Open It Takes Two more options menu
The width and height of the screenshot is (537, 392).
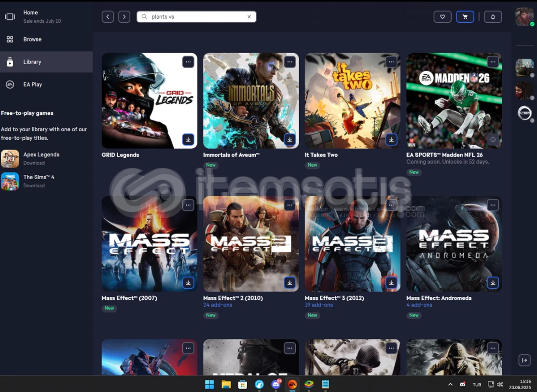tap(391, 62)
